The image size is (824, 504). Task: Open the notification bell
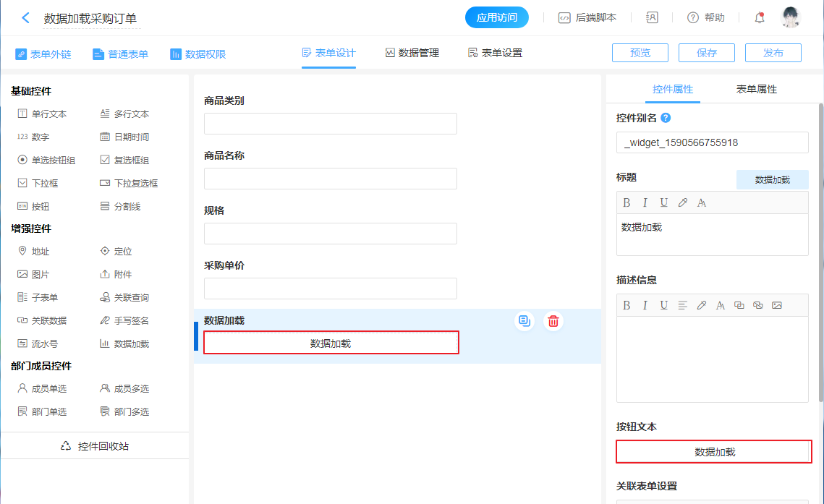pos(759,18)
